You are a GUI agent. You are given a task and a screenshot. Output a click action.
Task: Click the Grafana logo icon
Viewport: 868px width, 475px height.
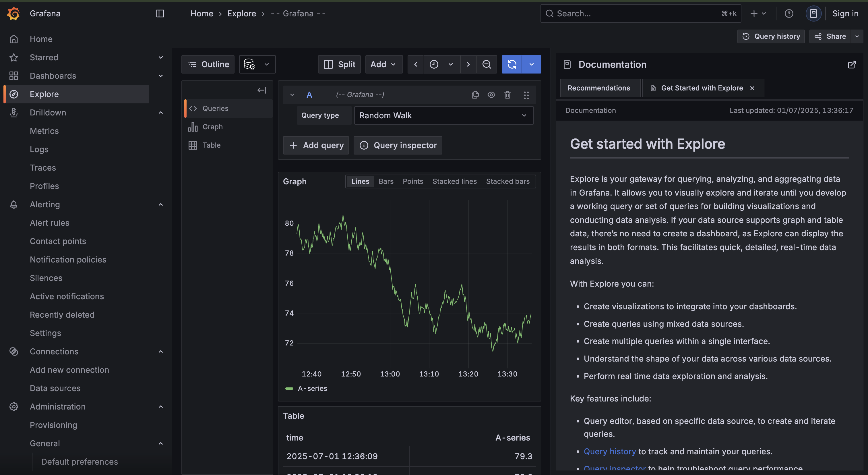coord(13,13)
